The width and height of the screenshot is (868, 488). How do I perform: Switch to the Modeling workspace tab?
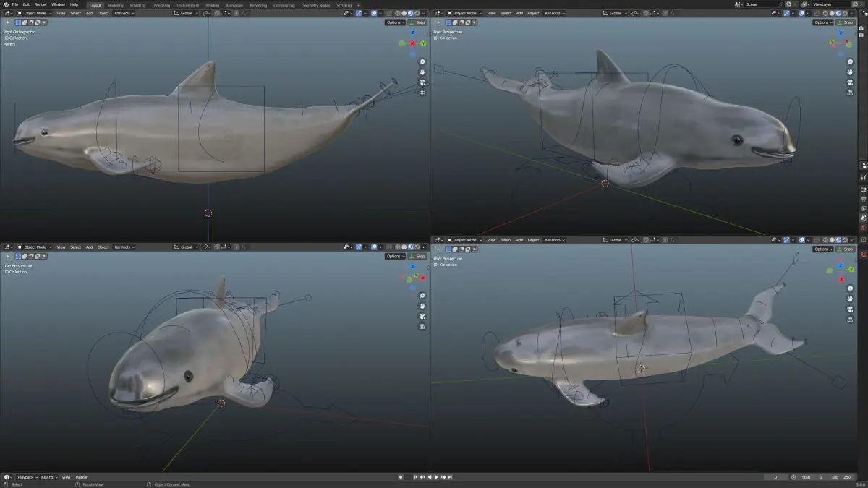click(115, 5)
